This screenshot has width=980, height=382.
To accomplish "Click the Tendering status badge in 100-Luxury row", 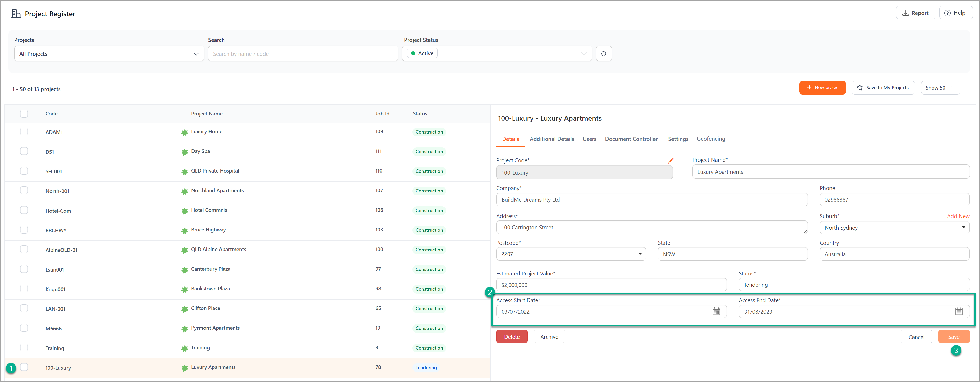I will 426,368.
